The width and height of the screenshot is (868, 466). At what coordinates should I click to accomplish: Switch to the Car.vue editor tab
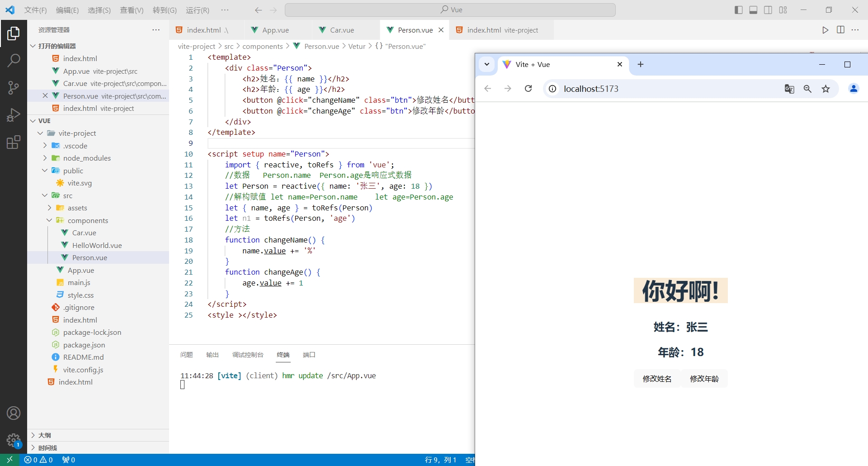(x=342, y=30)
